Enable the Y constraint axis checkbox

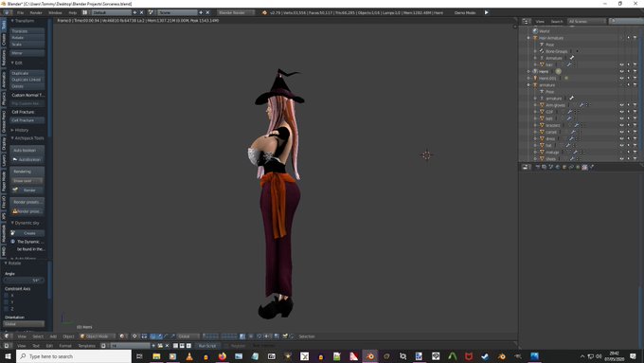click(7, 301)
